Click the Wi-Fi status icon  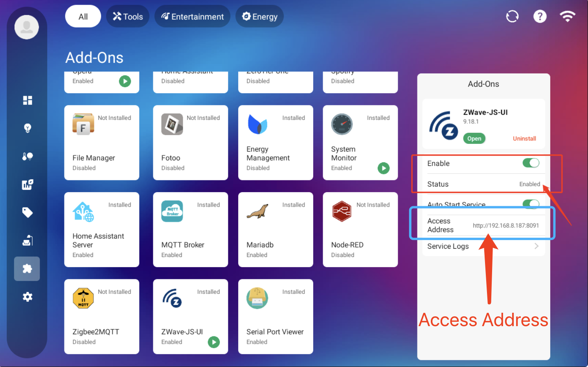tap(567, 17)
